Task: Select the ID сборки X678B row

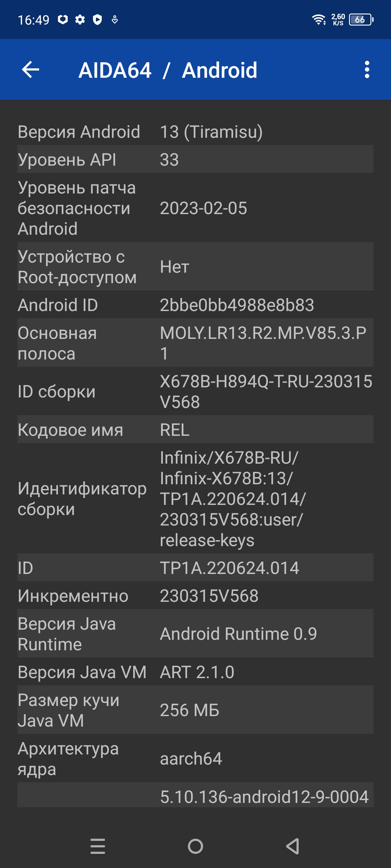Action: (195, 391)
